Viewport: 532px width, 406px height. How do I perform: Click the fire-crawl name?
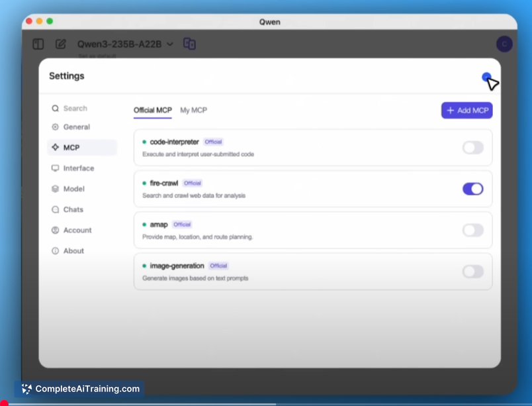pos(164,183)
